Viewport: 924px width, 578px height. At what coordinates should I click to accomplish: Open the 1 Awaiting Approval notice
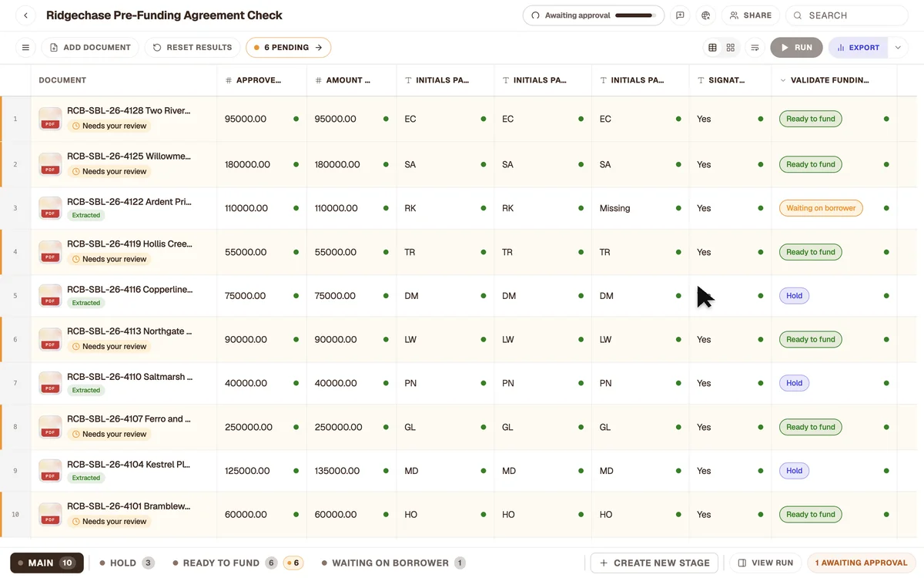pos(861,563)
